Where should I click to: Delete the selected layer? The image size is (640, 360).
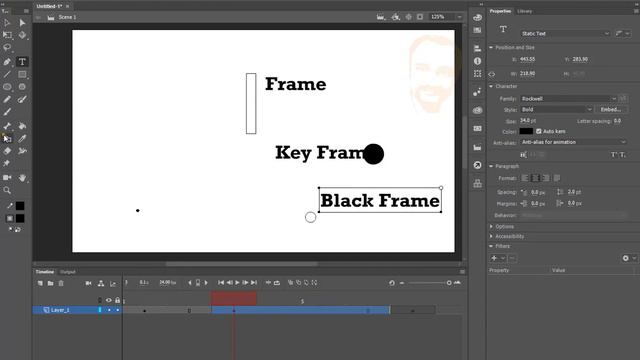pos(61,283)
